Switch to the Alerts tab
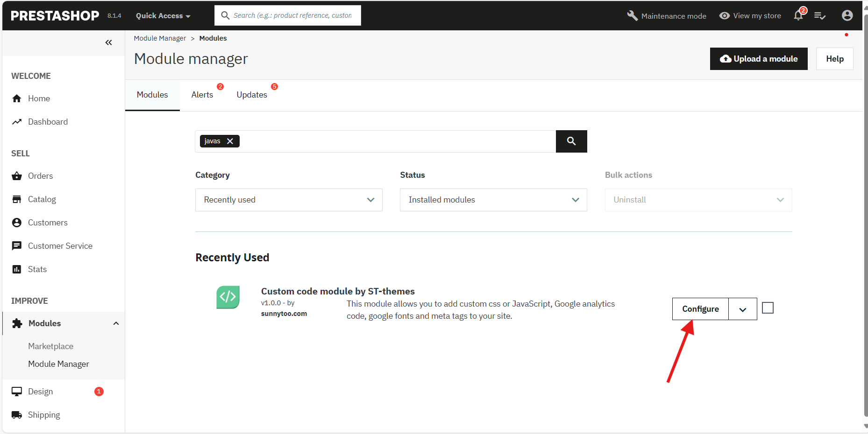The height and width of the screenshot is (434, 868). (x=202, y=95)
